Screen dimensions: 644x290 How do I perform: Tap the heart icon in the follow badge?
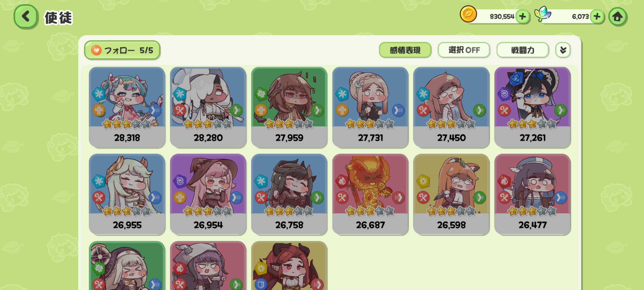96,50
